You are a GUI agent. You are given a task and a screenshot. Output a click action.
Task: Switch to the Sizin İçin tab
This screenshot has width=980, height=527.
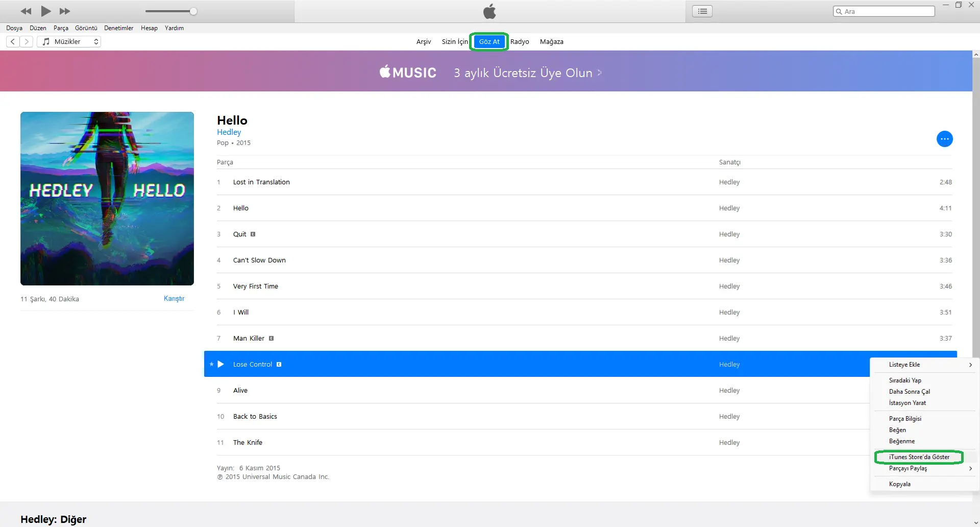(x=455, y=42)
